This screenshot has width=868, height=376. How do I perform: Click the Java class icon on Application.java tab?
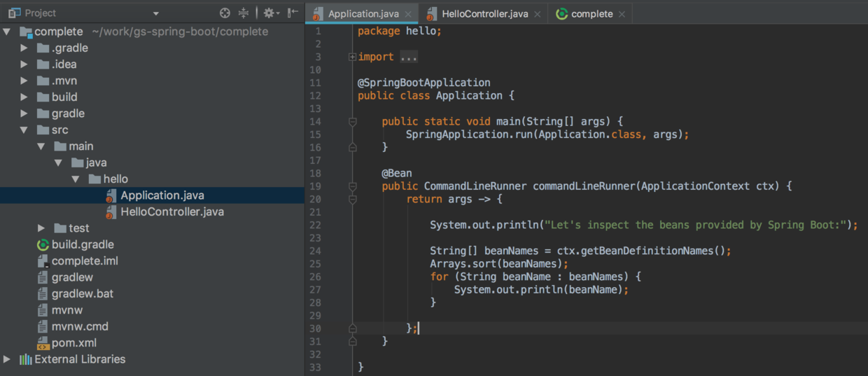(x=318, y=14)
